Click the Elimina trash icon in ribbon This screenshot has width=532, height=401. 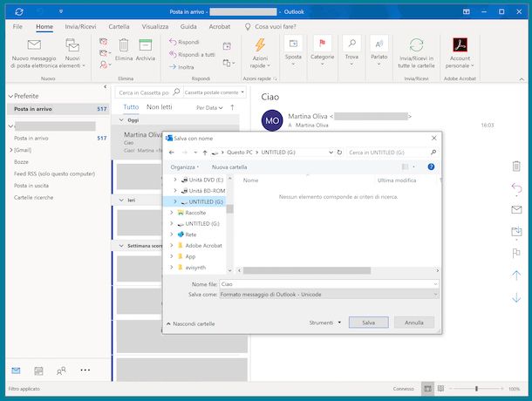[x=124, y=45]
